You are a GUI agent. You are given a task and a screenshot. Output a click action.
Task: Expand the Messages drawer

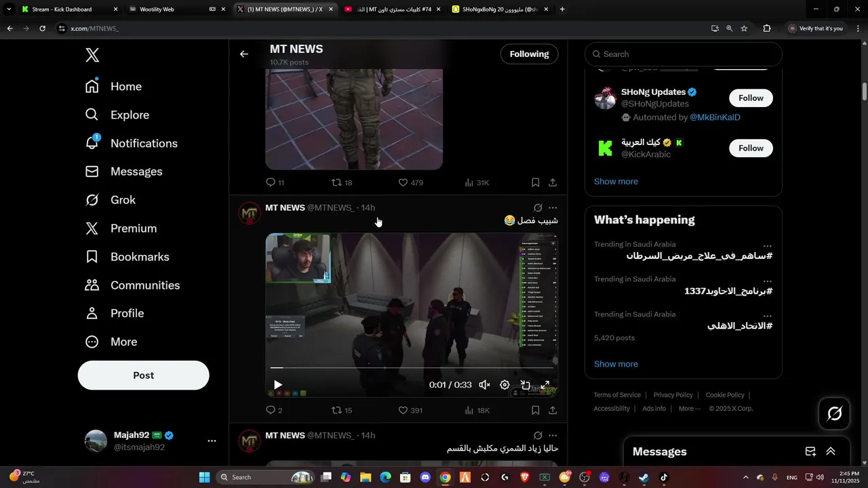click(x=830, y=451)
